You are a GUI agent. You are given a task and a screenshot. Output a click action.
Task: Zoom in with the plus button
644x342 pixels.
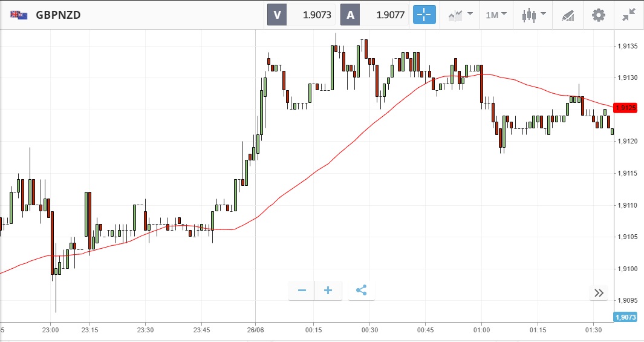[x=328, y=291]
